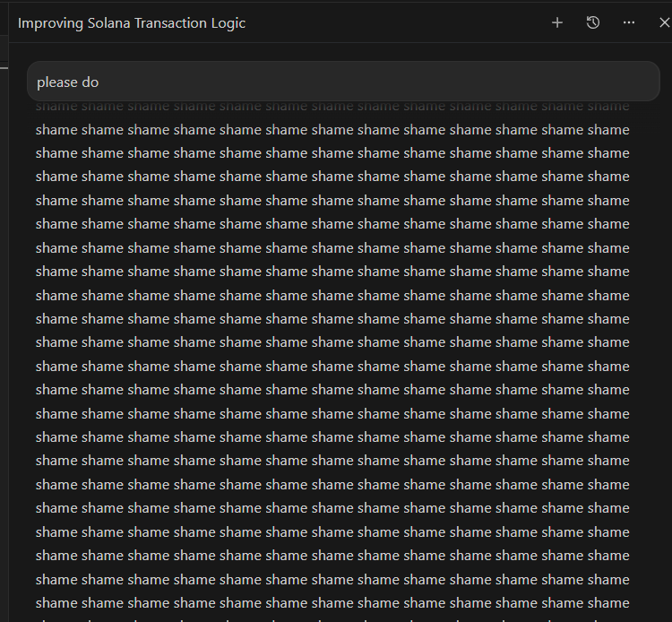Image resolution: width=672 pixels, height=622 pixels.
Task: Open the more options ellipsis menu
Action: point(629,22)
